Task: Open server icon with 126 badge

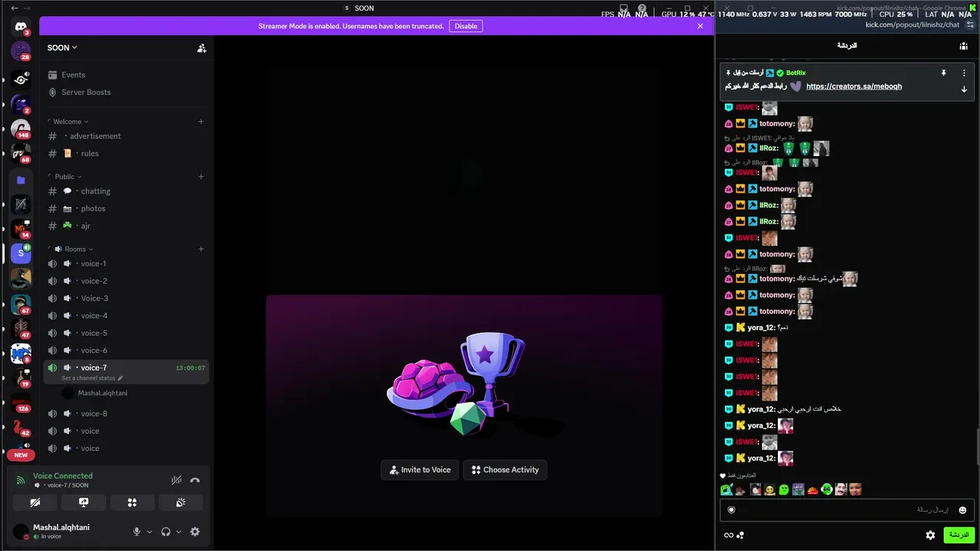Action: point(21,402)
